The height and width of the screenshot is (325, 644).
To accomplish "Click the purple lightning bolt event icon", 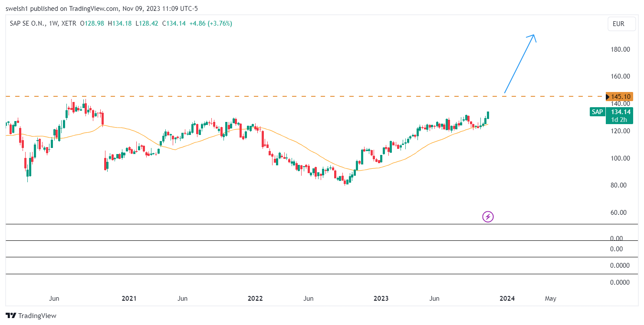I will coord(488,217).
